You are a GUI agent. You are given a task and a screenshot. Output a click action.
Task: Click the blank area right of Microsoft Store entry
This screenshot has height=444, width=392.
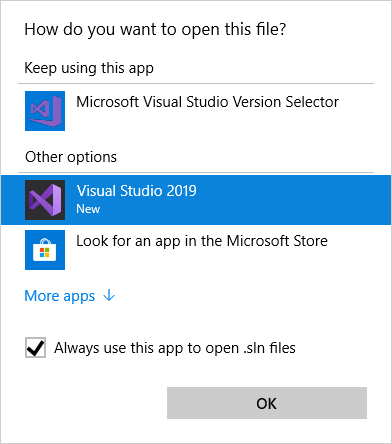pos(358,250)
